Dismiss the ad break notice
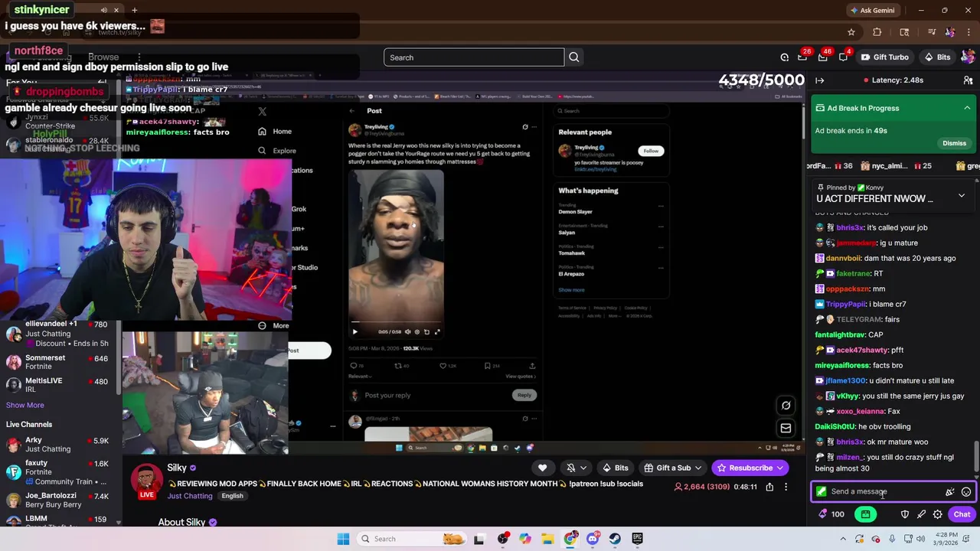This screenshot has width=980, height=551. click(x=954, y=143)
